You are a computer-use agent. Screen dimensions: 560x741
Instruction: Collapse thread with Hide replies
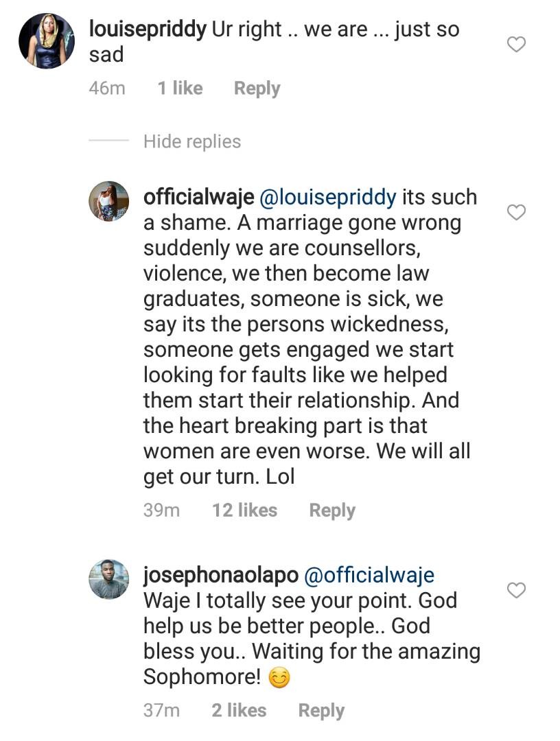click(x=192, y=141)
